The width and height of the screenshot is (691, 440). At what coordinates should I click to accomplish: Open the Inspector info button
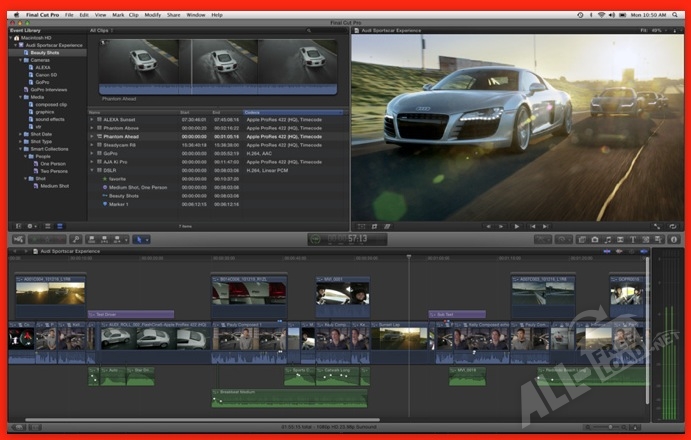coord(673,240)
